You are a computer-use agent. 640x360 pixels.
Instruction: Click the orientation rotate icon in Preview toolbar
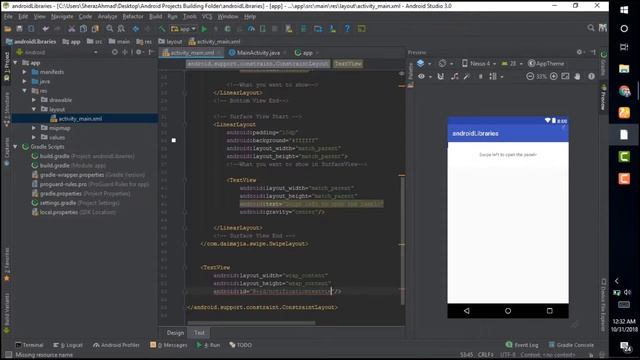pyautogui.click(x=442, y=64)
